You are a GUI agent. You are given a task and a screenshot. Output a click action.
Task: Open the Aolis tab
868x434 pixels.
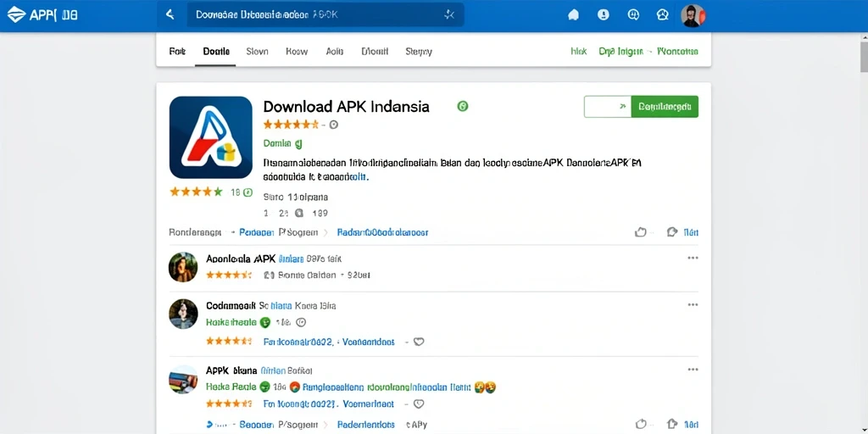pyautogui.click(x=335, y=52)
